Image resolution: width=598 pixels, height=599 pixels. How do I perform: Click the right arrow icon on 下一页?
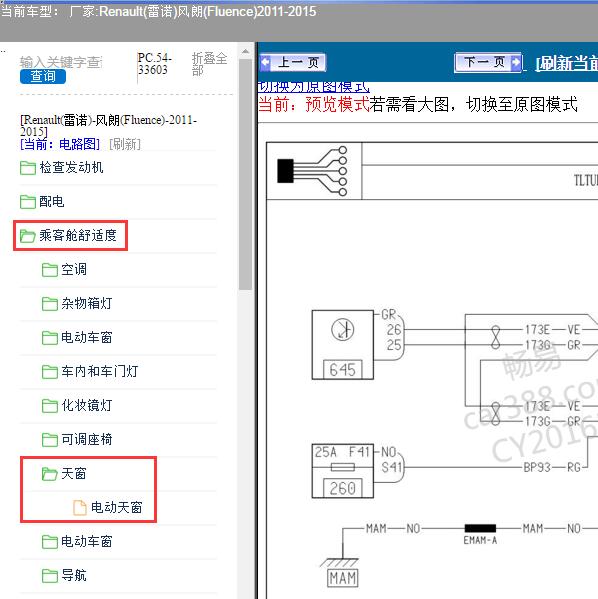[516, 62]
